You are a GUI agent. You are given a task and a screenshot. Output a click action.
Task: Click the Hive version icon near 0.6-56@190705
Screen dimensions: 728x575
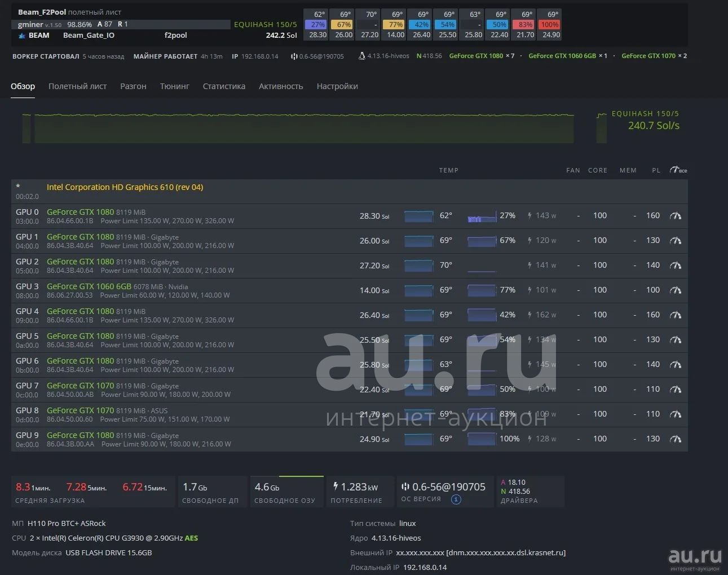294,56
